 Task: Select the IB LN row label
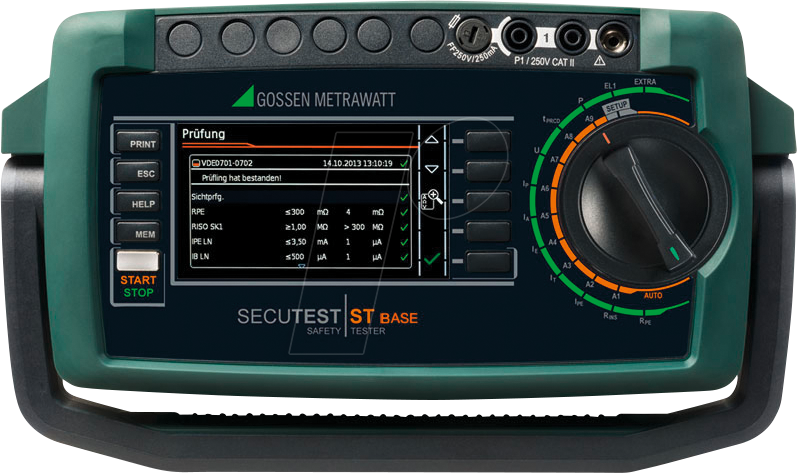pos(200,256)
